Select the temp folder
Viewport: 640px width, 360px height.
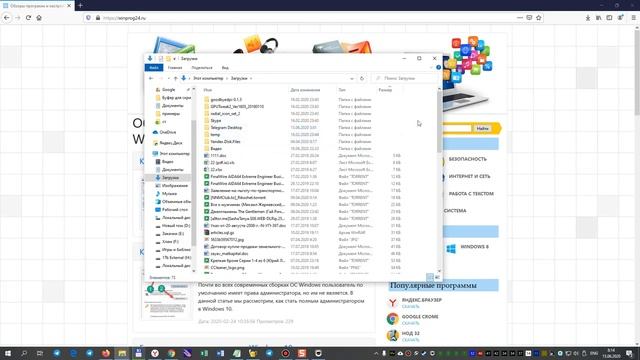pyautogui.click(x=215, y=135)
